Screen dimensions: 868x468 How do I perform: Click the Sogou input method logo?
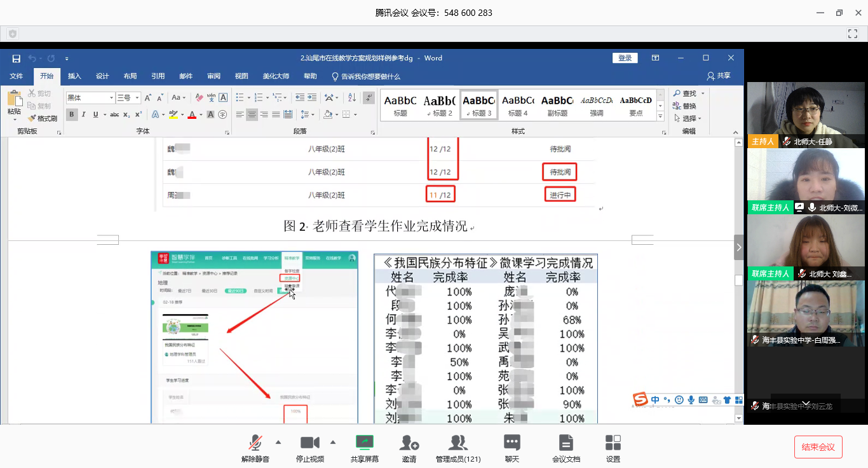point(641,399)
